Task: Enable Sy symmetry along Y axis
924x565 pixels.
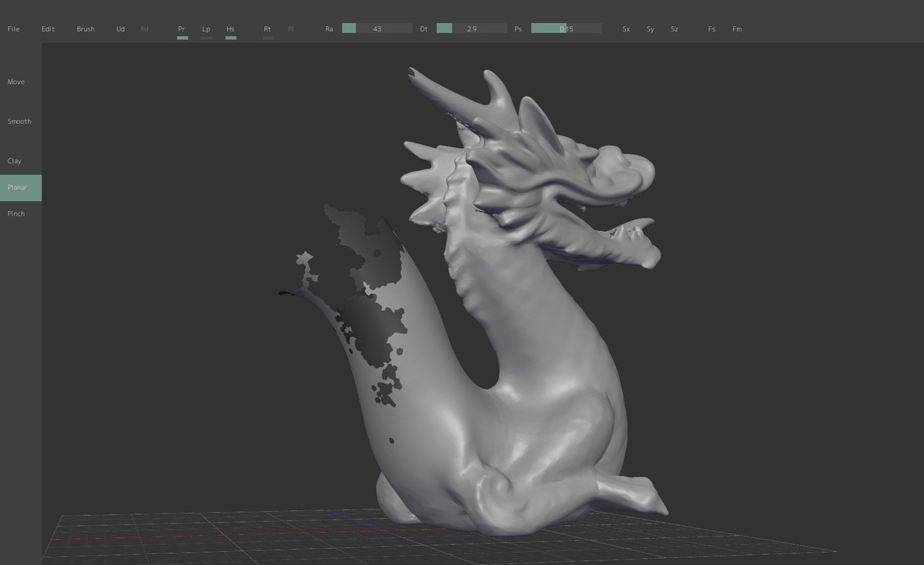Action: point(650,28)
